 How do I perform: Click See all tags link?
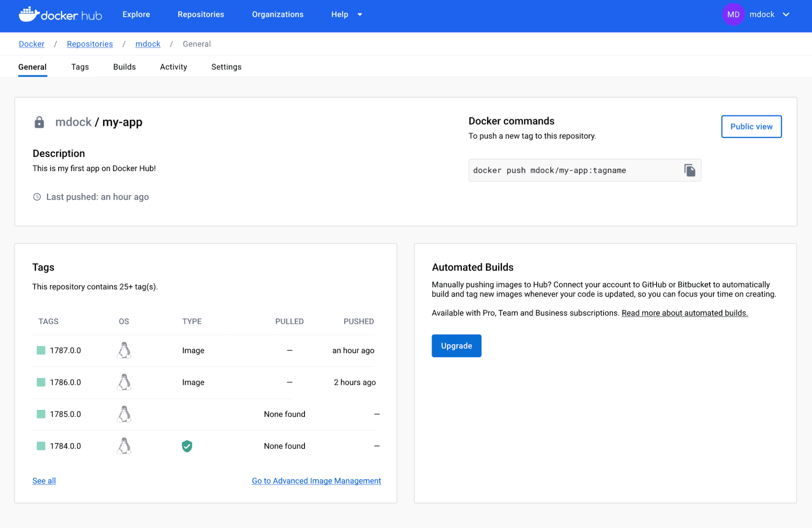click(44, 481)
